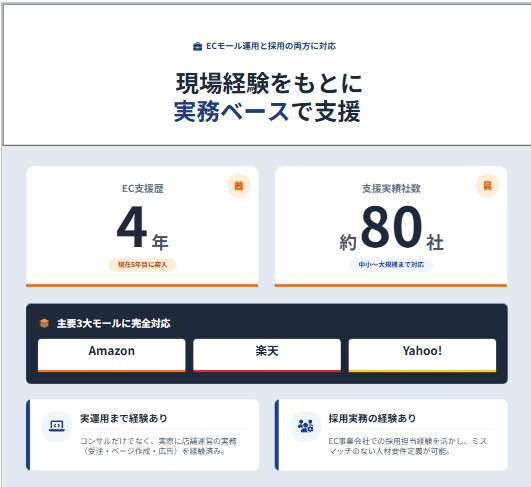Click the orange calendar icon in EC支援歴 card

pyautogui.click(x=239, y=186)
